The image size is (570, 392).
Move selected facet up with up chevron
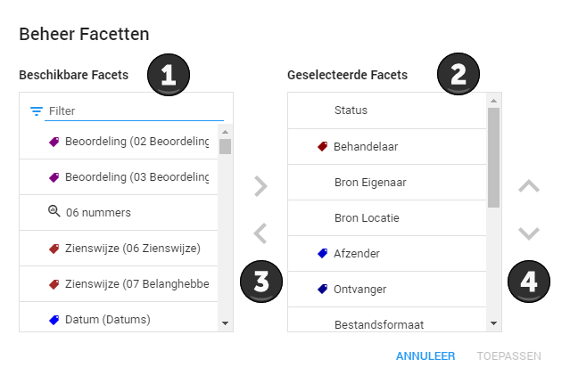(x=529, y=186)
